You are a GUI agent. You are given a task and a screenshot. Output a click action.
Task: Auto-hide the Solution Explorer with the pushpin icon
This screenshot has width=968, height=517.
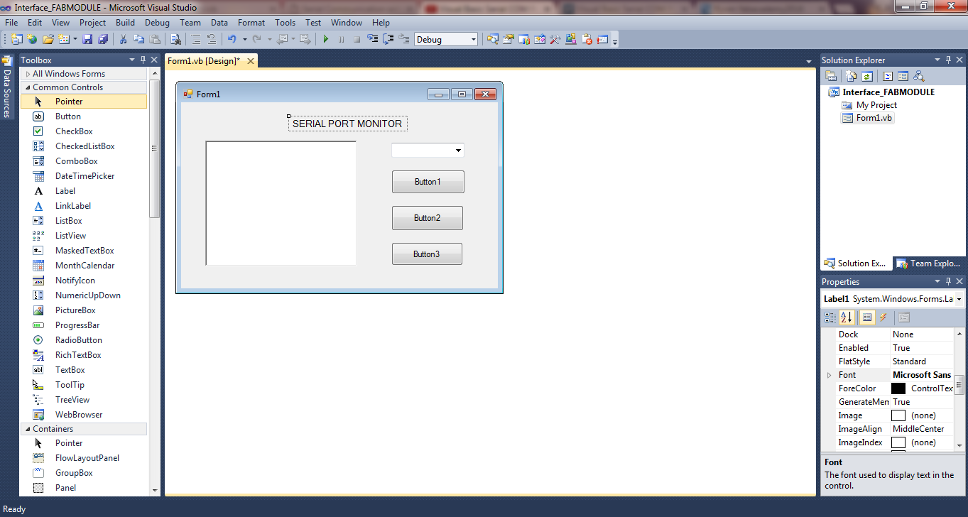point(948,59)
